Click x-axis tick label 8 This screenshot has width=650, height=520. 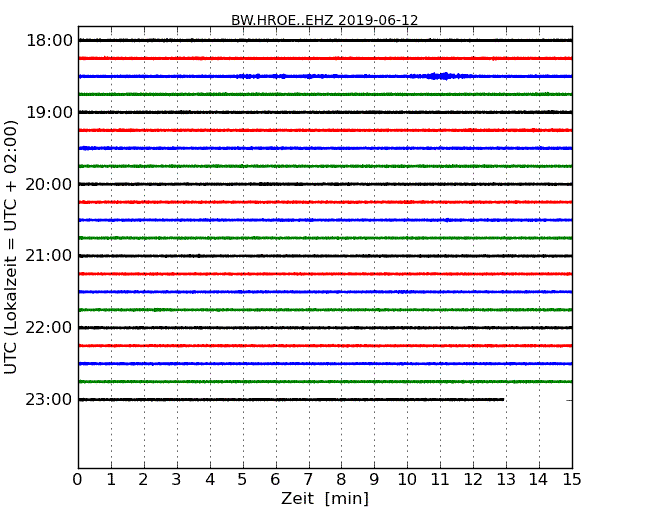(x=341, y=480)
